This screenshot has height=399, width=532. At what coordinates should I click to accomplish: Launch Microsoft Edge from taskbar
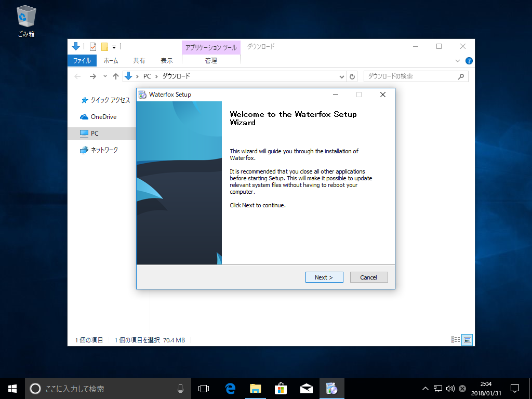pyautogui.click(x=230, y=389)
